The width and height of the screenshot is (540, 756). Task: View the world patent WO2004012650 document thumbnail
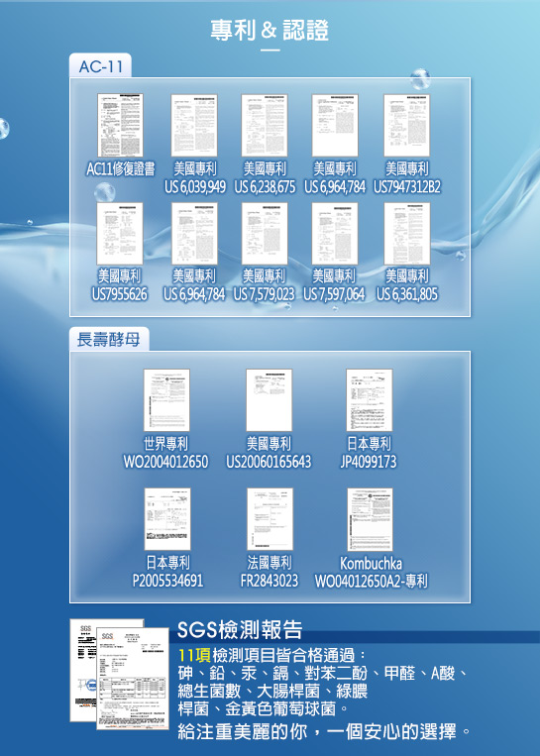coord(166,400)
